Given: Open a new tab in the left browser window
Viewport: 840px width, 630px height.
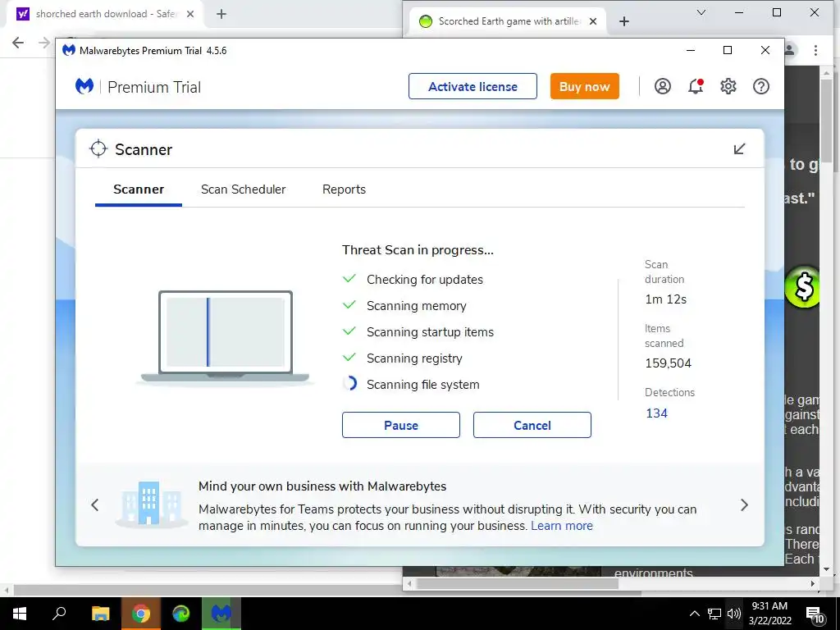Looking at the screenshot, I should 221,14.
